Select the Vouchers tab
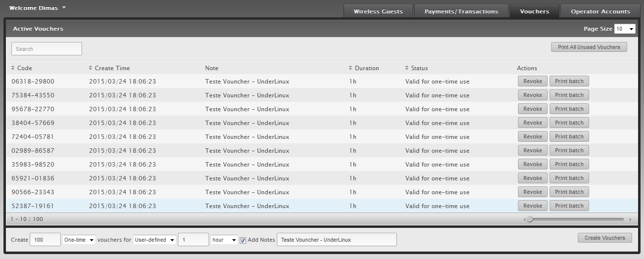This screenshot has width=644, height=259. click(x=534, y=11)
